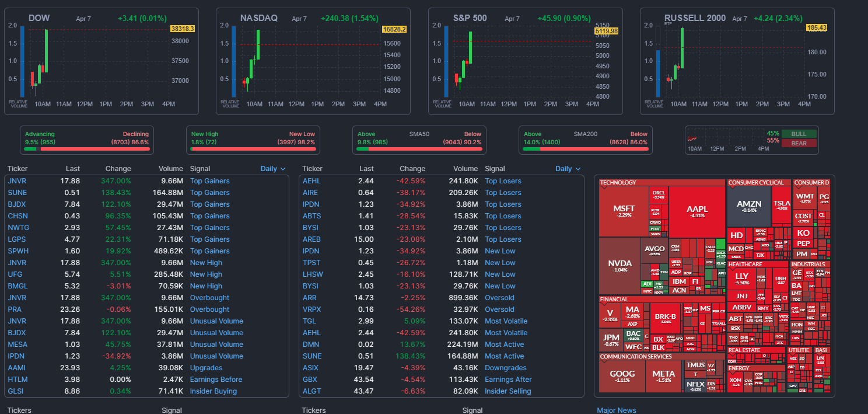Open the Most Volatile signal for TGL
The image size is (868, 414).
[x=506, y=321]
